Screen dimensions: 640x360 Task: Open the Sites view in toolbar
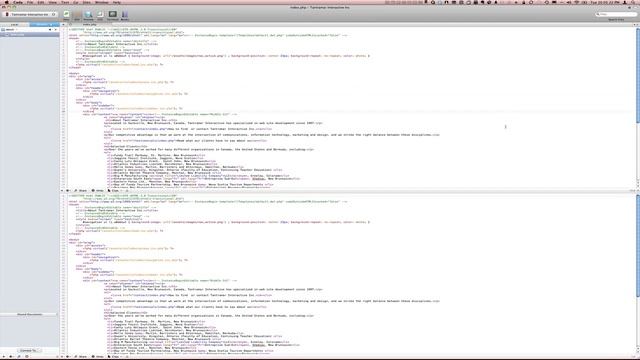66,16
